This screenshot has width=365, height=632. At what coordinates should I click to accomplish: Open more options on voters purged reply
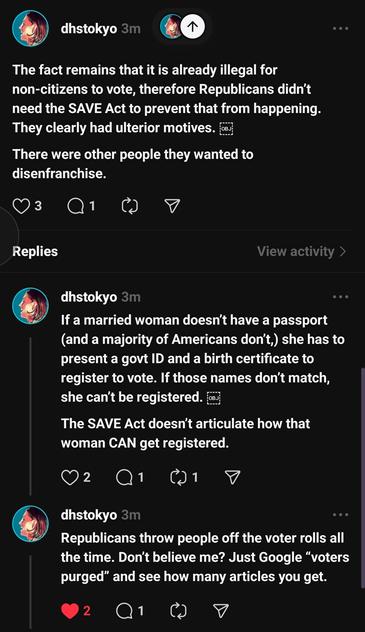pos(340,515)
